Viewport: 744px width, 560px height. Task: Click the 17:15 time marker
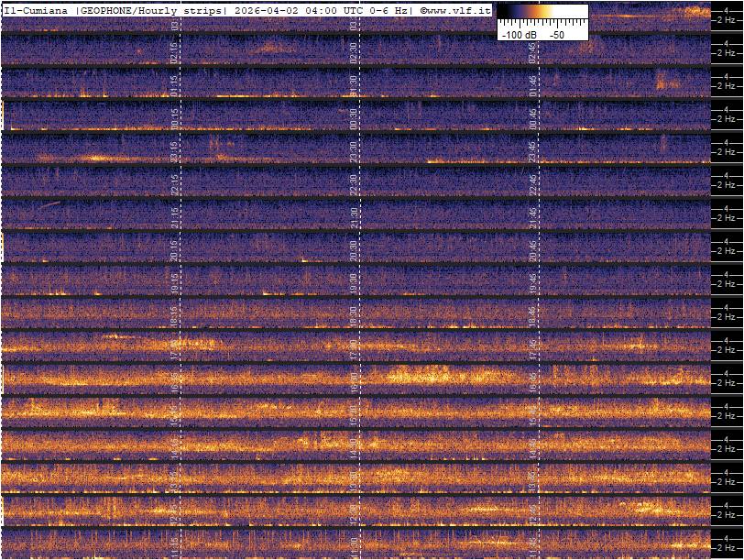[174, 349]
